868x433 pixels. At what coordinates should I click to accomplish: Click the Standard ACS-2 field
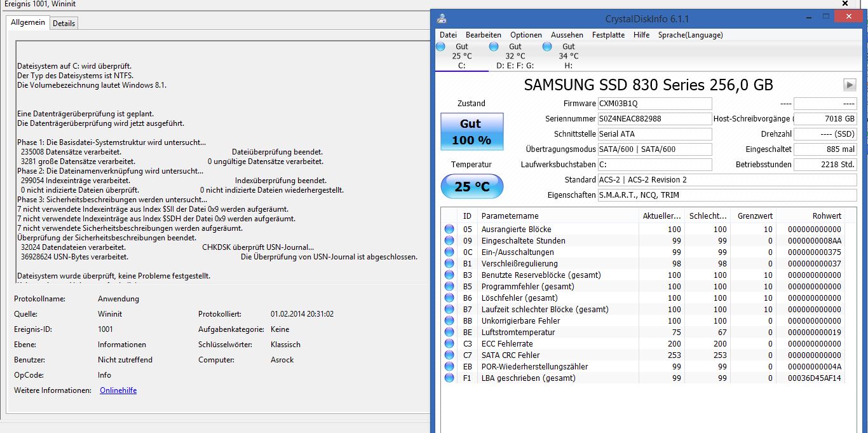[x=727, y=180]
